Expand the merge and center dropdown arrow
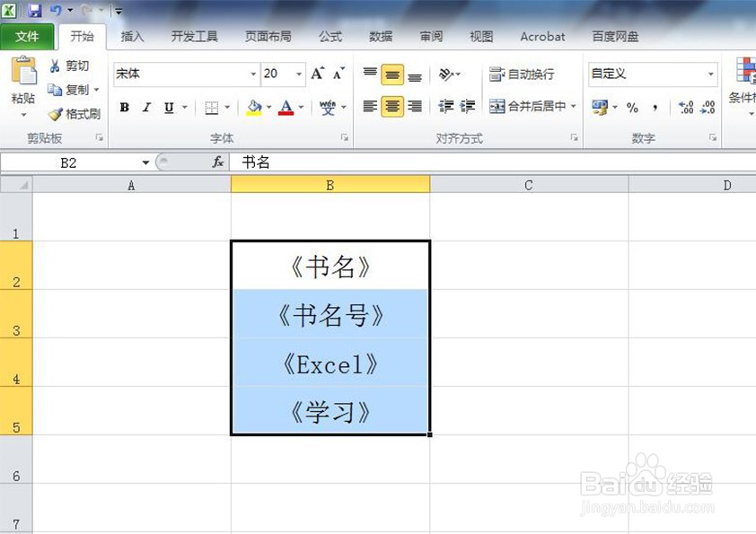This screenshot has height=534, width=756. tap(573, 106)
